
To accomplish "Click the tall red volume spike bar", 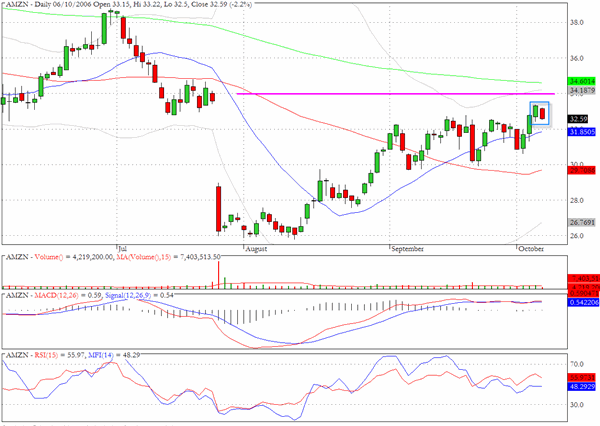I will tap(219, 274).
